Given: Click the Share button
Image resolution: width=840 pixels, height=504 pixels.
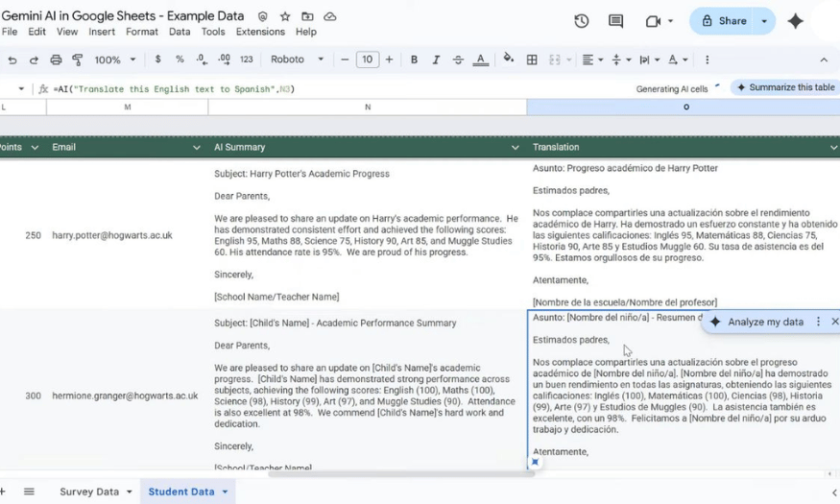Looking at the screenshot, I should 722,21.
